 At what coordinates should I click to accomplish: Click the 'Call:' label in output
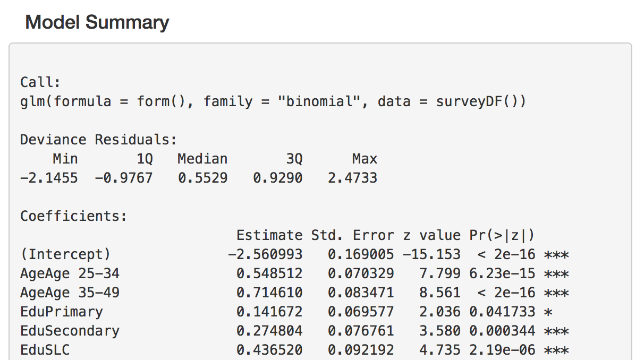point(40,82)
